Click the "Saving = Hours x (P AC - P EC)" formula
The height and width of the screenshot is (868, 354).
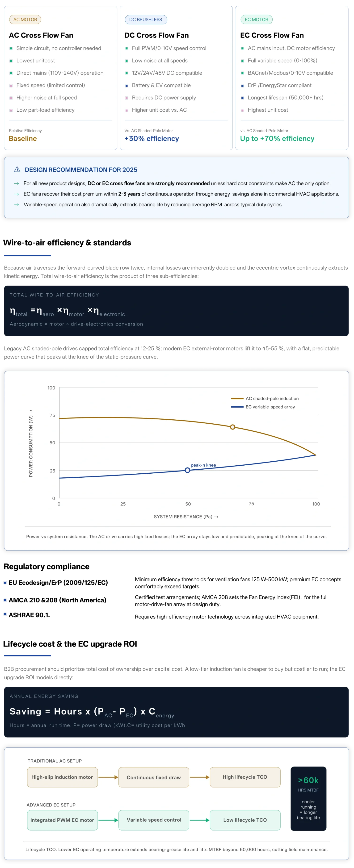coord(92,712)
